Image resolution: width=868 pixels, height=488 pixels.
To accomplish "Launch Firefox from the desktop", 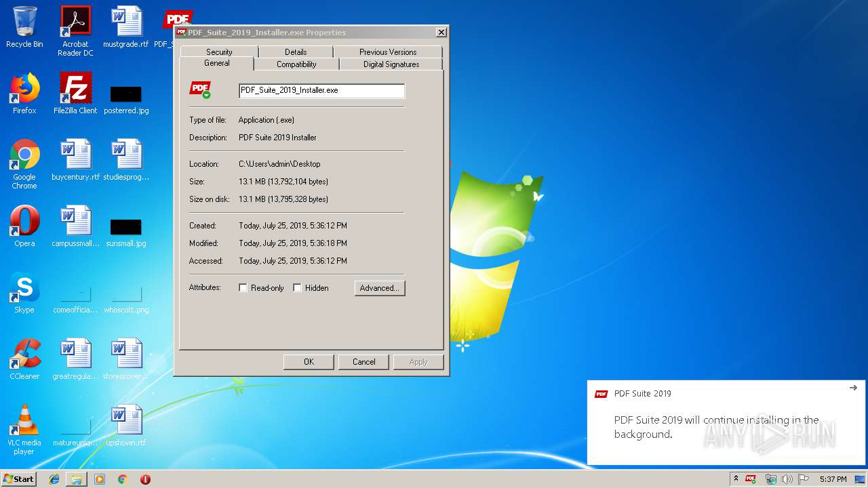I will [x=24, y=94].
